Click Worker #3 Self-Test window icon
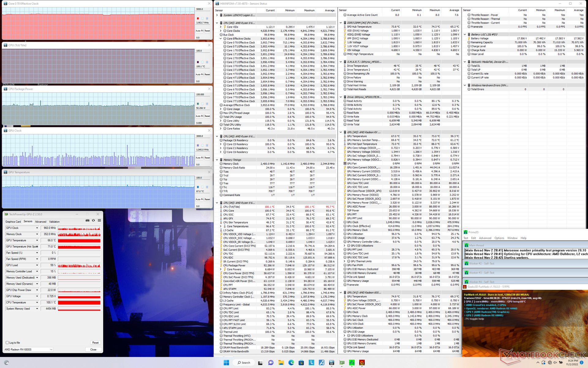Screen dimensions: 588x368 (466, 273)
